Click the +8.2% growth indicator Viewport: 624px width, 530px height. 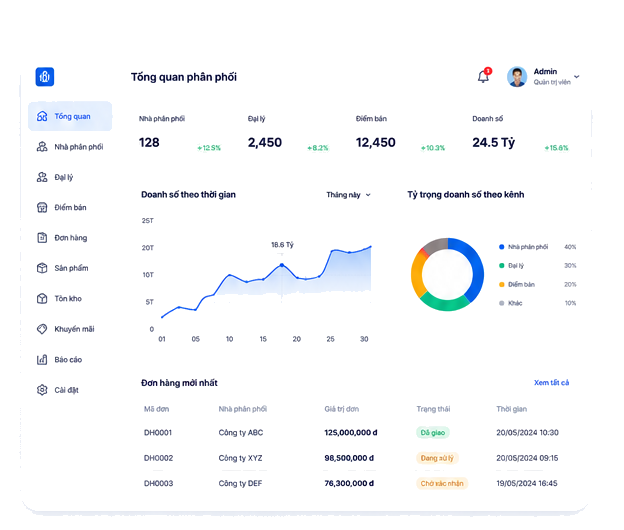318,148
